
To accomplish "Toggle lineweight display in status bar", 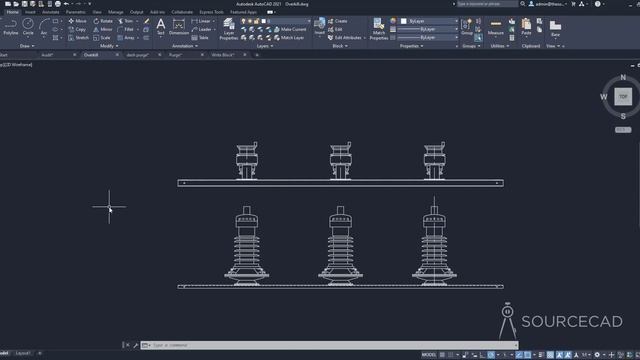I will click(x=541, y=355).
